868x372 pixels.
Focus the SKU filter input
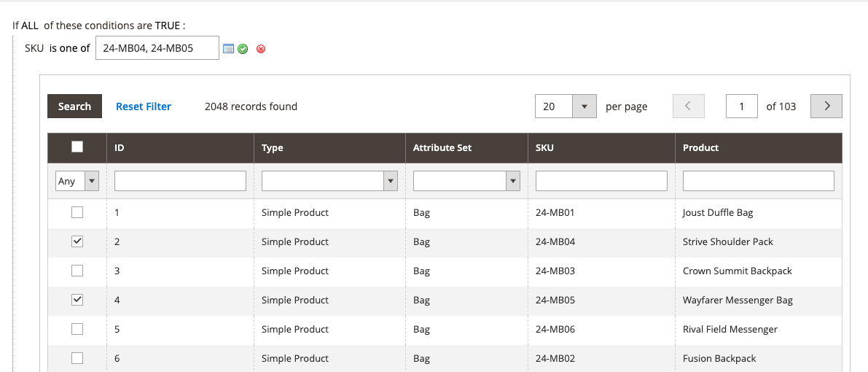(x=602, y=182)
